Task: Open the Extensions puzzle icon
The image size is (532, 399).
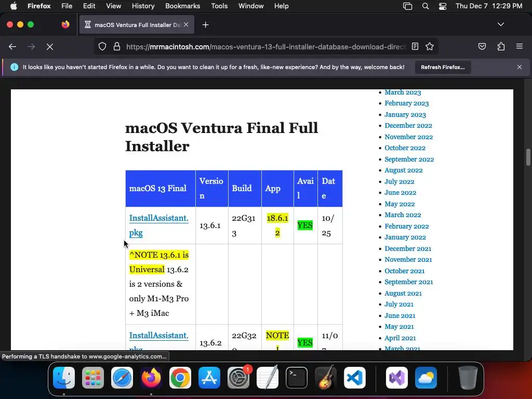Action: (501, 46)
